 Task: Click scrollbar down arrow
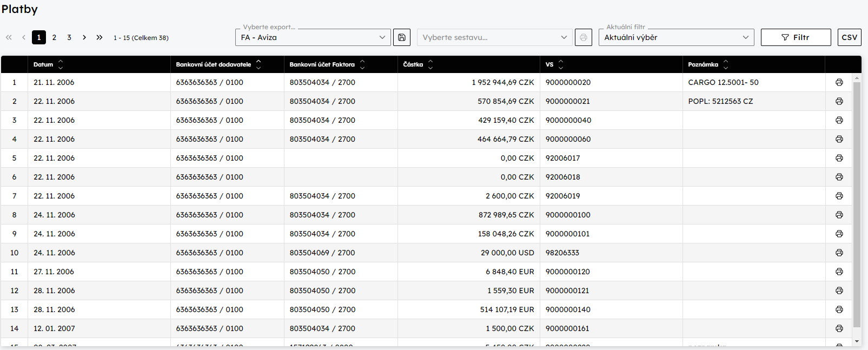(x=857, y=341)
